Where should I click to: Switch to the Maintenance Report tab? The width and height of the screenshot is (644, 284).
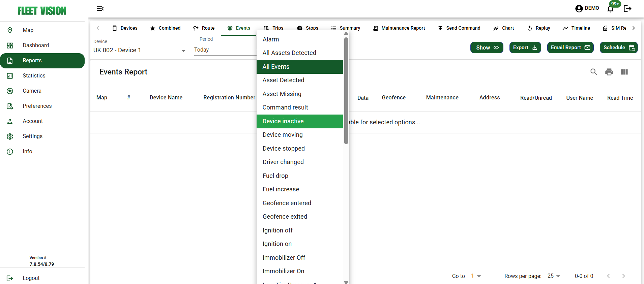399,28
